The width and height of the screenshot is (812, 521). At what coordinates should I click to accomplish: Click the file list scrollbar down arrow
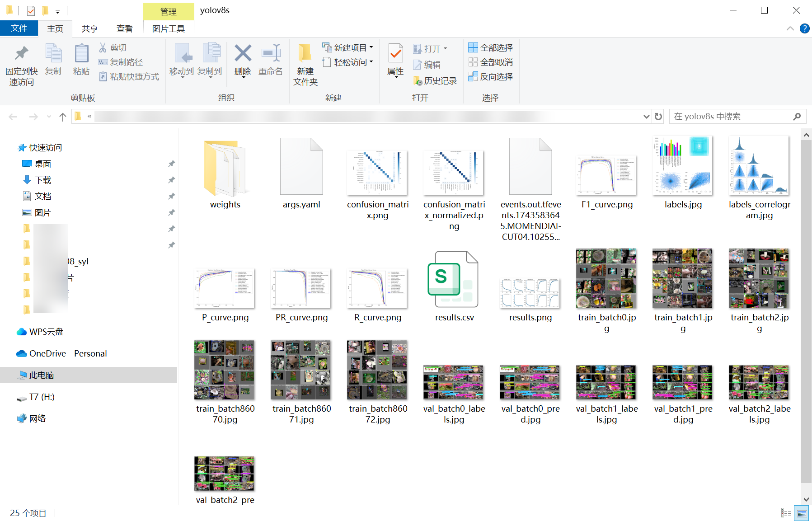(x=806, y=499)
